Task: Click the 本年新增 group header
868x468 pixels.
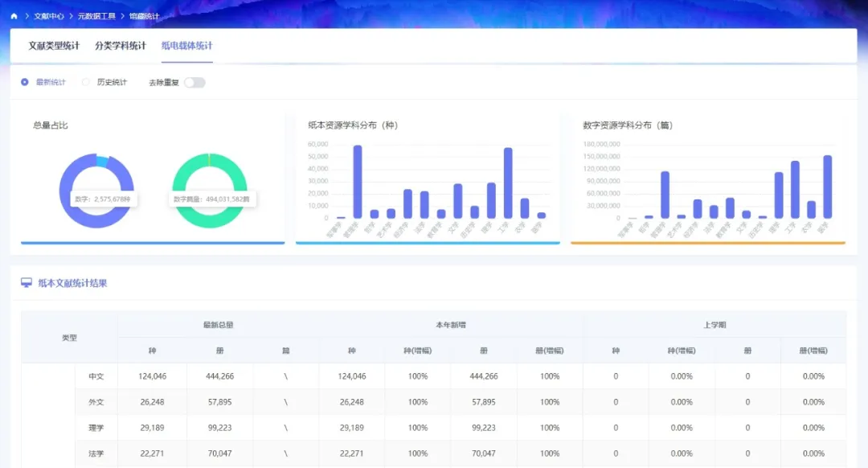Action: (x=451, y=325)
